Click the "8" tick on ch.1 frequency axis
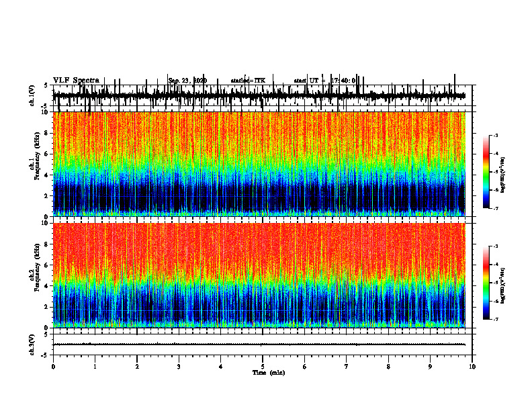The image size is (532, 411). [x=47, y=133]
